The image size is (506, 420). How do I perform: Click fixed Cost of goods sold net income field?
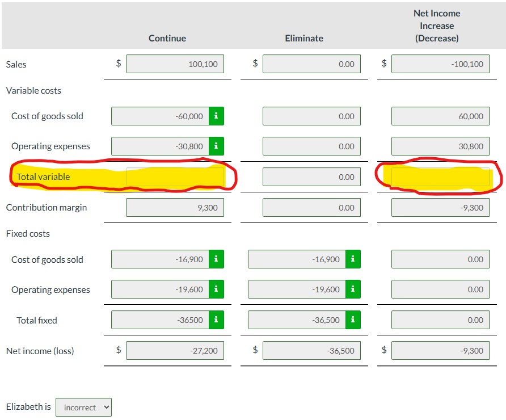click(441, 259)
